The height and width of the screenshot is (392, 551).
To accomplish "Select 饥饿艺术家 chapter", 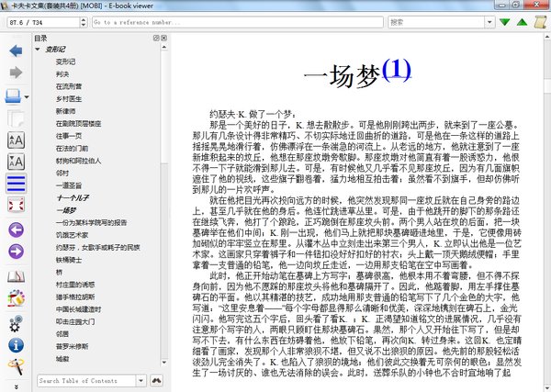I will tap(72, 235).
